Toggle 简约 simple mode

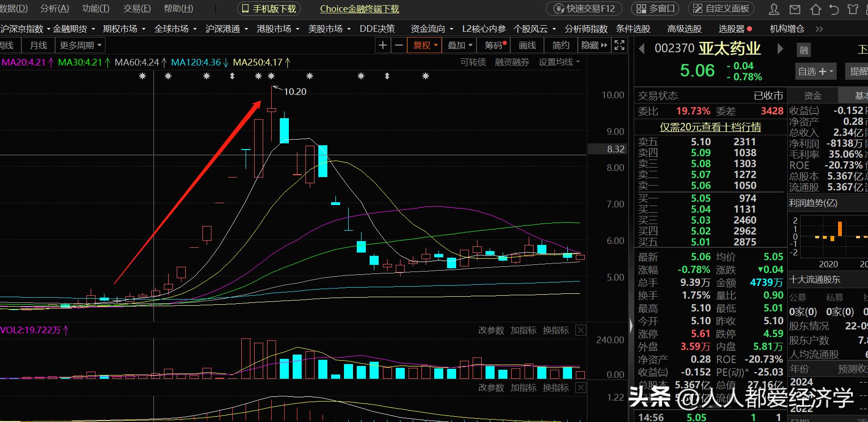tap(561, 45)
